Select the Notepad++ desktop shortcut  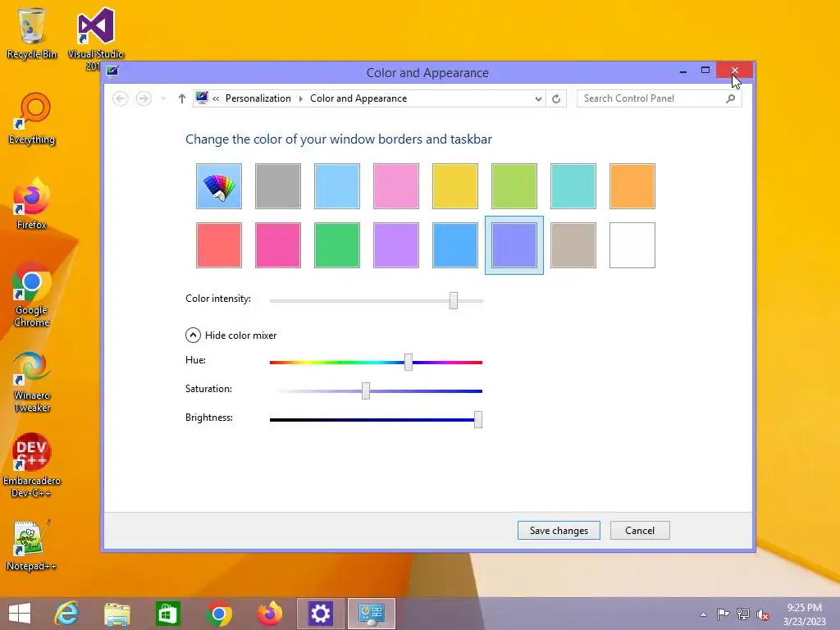click(32, 545)
